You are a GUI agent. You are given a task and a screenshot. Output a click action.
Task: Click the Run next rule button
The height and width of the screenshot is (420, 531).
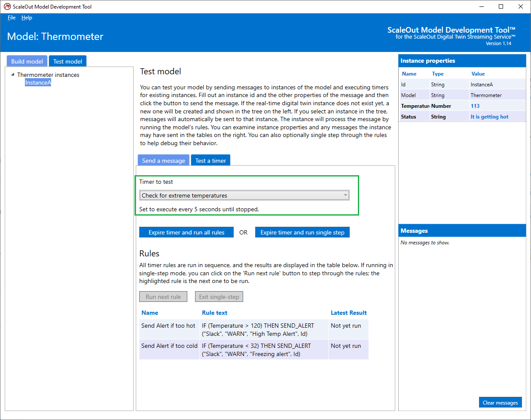(163, 297)
